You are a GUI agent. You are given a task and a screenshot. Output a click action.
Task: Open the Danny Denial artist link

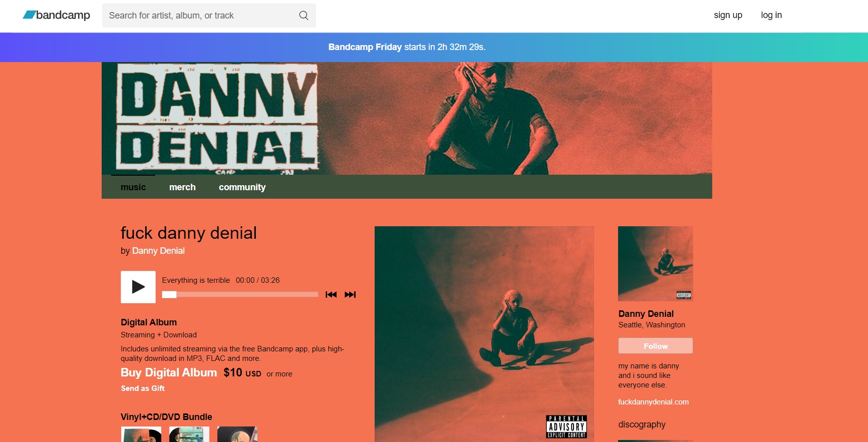pos(158,251)
